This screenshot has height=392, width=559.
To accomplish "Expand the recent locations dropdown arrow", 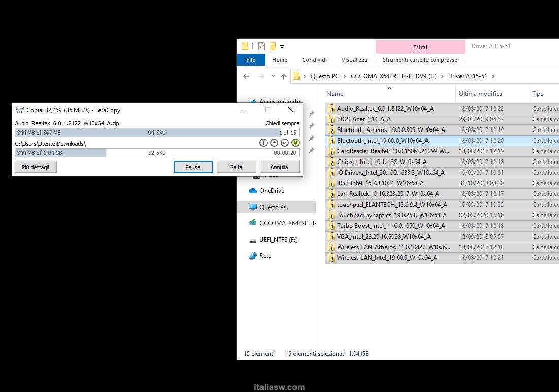I will [x=273, y=77].
